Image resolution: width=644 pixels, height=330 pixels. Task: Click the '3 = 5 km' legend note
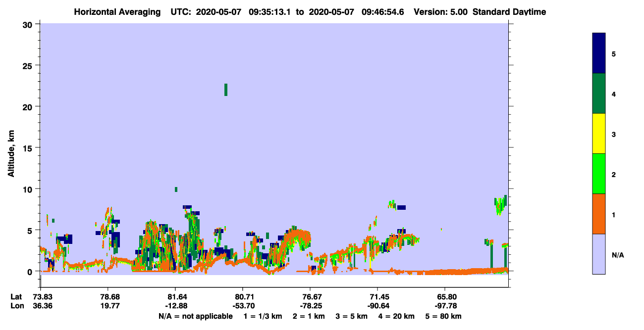coord(352,316)
